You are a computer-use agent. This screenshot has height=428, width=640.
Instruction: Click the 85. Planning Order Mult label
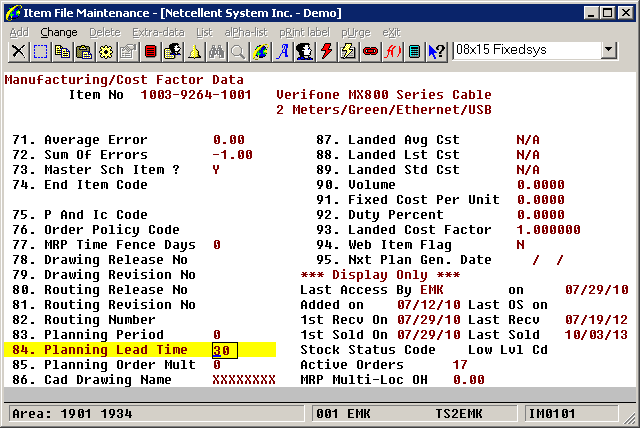(x=104, y=365)
